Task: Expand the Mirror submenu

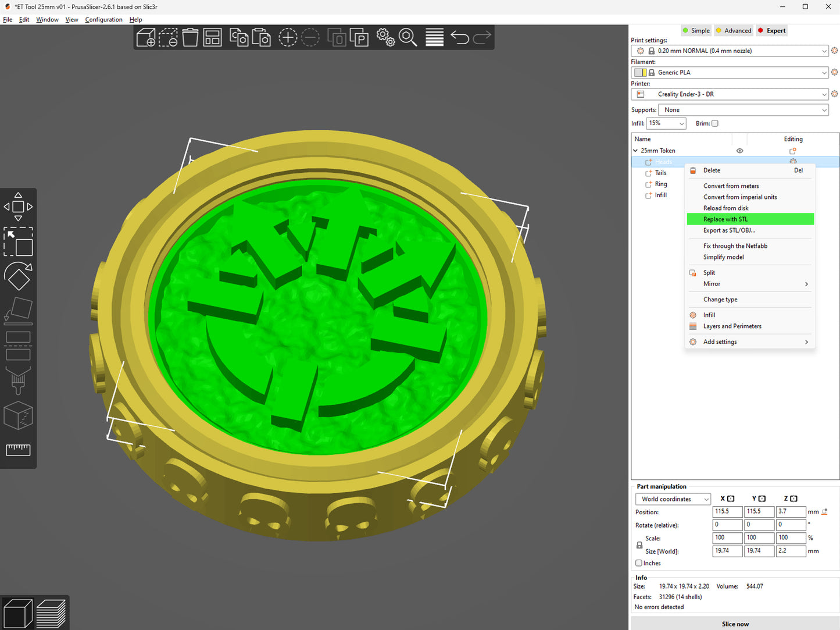Action: 750,284
